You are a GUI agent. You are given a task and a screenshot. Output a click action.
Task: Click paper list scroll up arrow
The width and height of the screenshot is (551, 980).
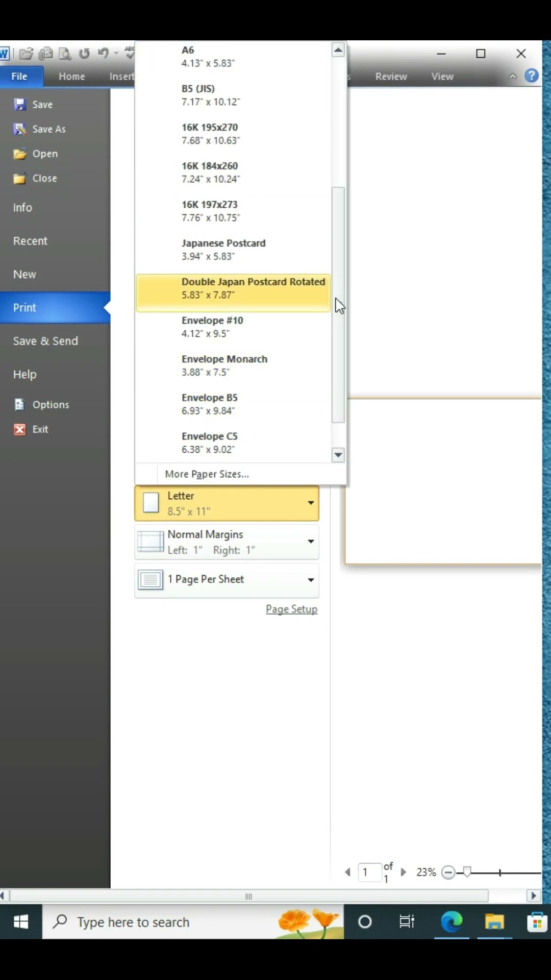click(x=338, y=50)
